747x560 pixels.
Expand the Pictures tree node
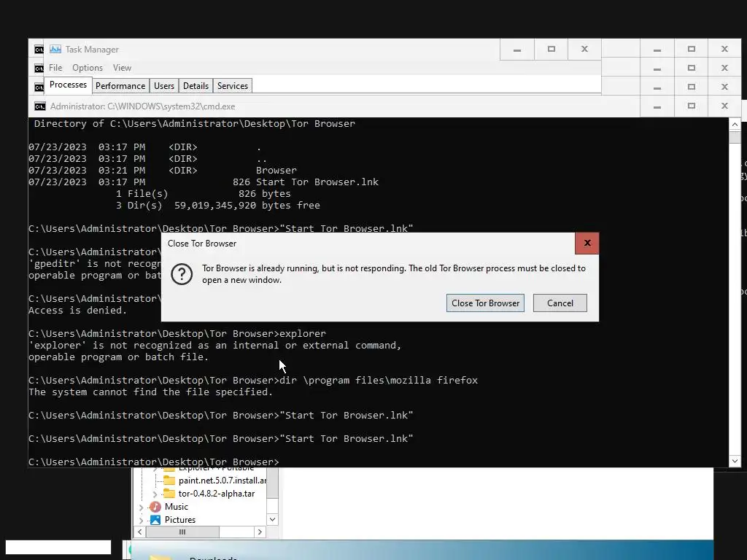click(x=141, y=520)
